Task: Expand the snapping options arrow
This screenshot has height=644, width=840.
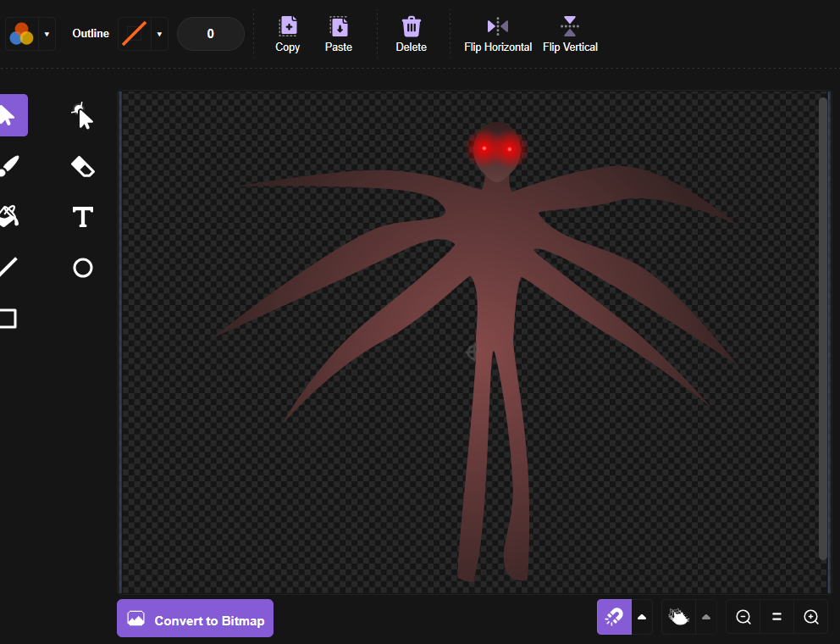Action: tap(642, 617)
